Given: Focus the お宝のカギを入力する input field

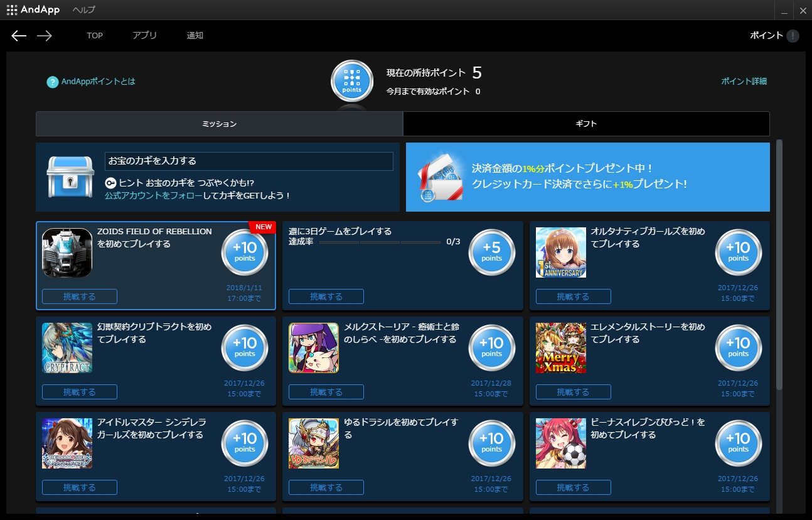Looking at the screenshot, I should (249, 161).
